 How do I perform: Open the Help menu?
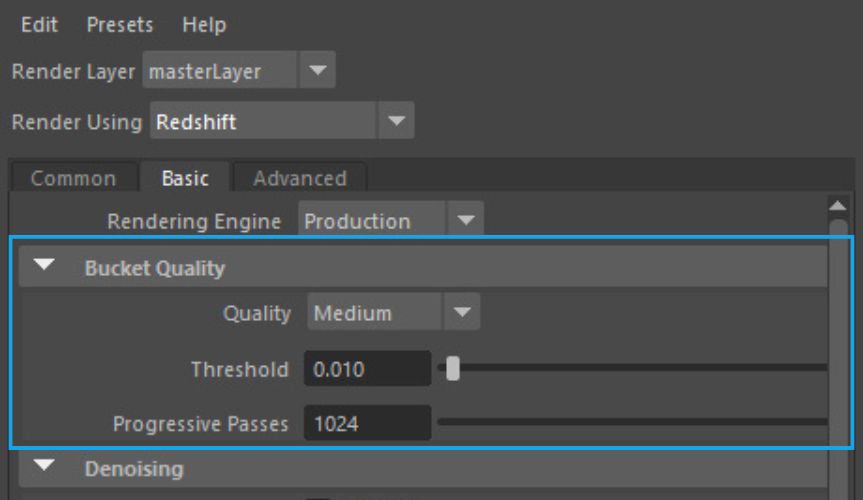(203, 24)
